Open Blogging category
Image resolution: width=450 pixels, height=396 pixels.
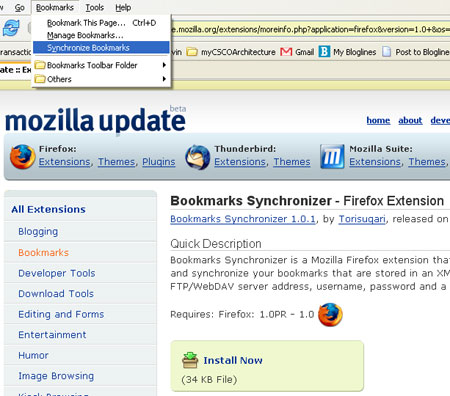[x=38, y=231]
